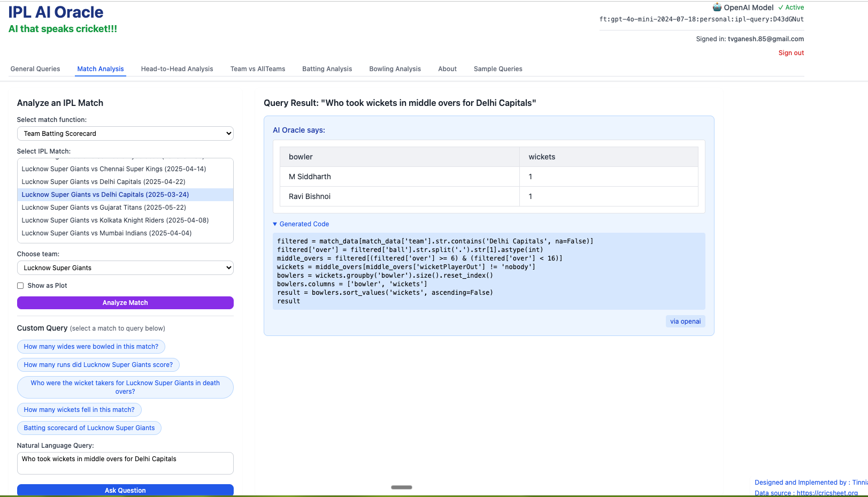Image resolution: width=868 pixels, height=497 pixels.
Task: Open the cricsheet.org data source link
Action: 827,493
